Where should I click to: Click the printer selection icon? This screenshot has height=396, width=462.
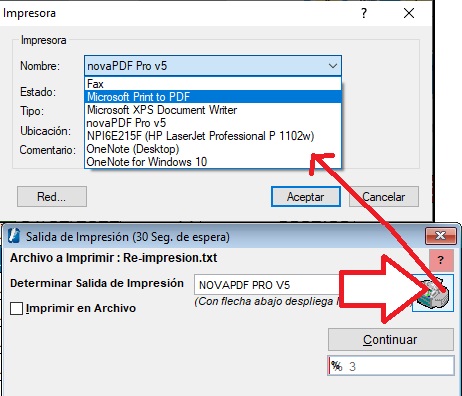click(x=433, y=293)
